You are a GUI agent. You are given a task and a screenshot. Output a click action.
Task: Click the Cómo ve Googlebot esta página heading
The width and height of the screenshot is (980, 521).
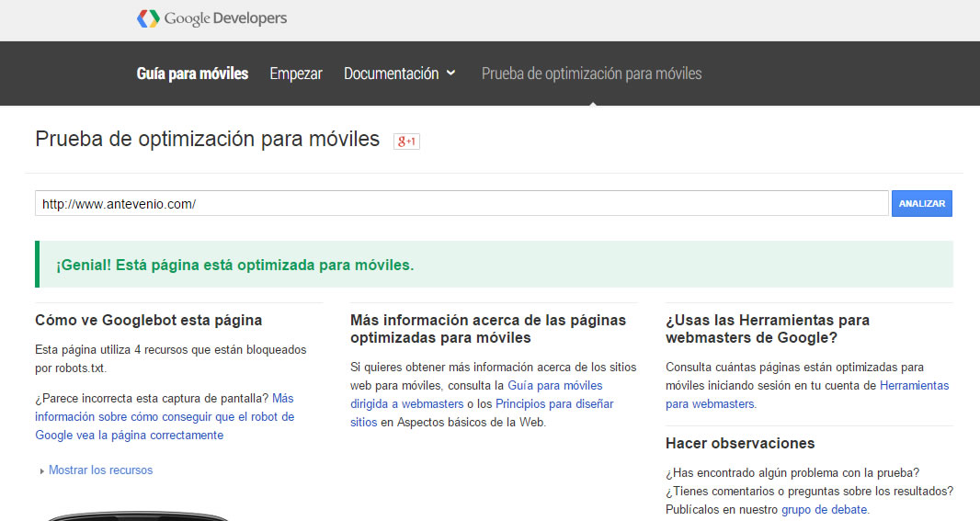click(x=149, y=321)
